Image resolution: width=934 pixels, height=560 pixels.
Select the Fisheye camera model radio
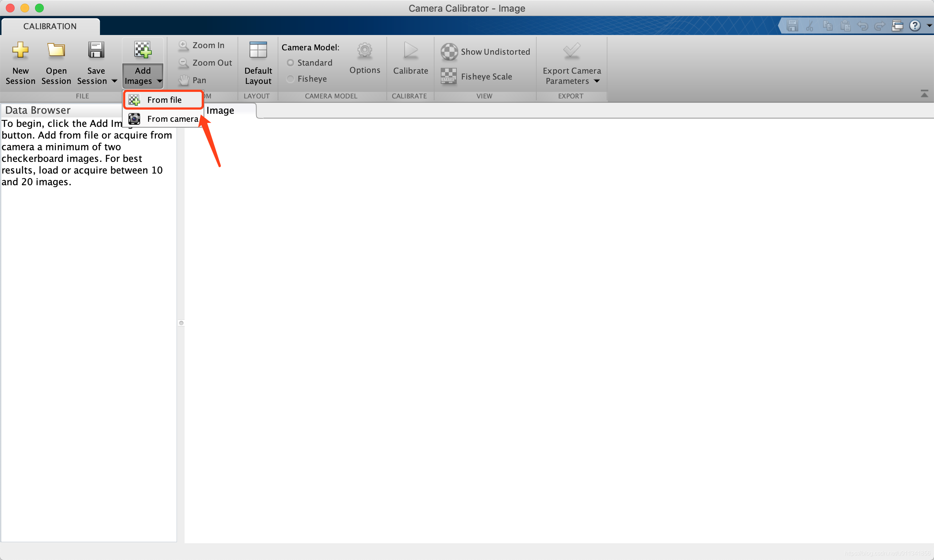(x=290, y=79)
